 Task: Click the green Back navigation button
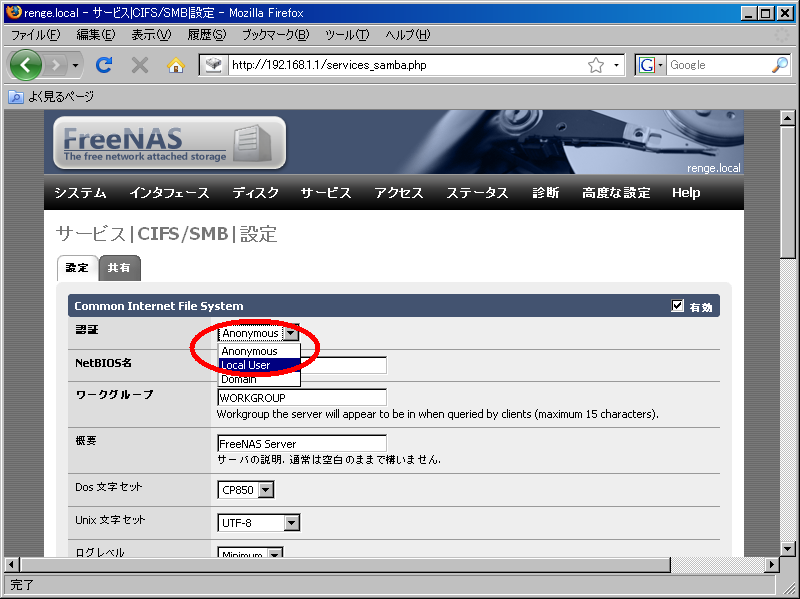tap(25, 65)
